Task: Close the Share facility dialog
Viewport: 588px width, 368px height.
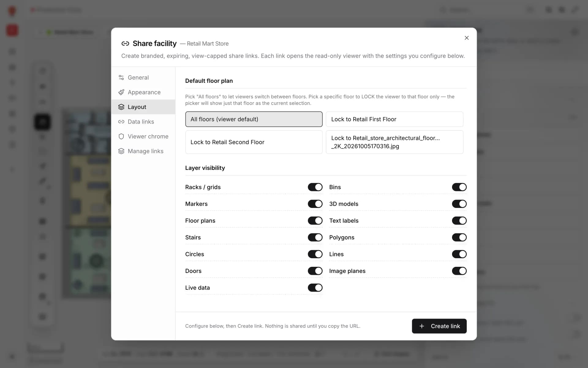Action: point(466,38)
